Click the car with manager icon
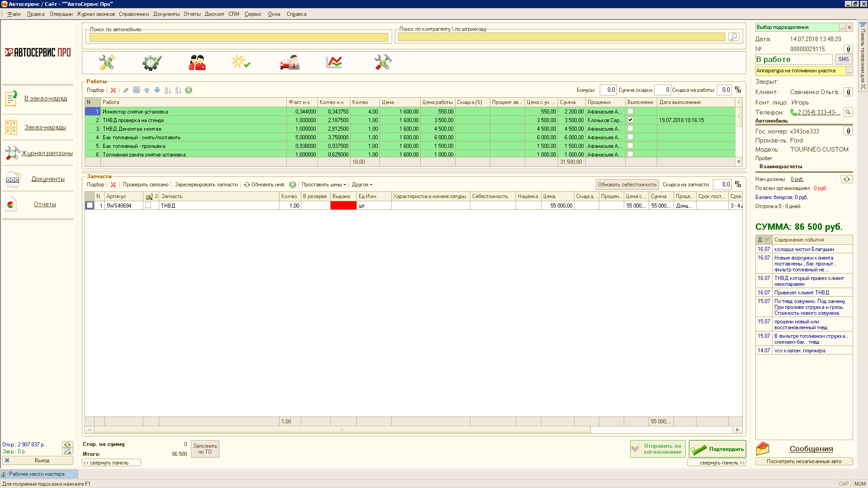This screenshot has width=868, height=488. click(x=289, y=62)
